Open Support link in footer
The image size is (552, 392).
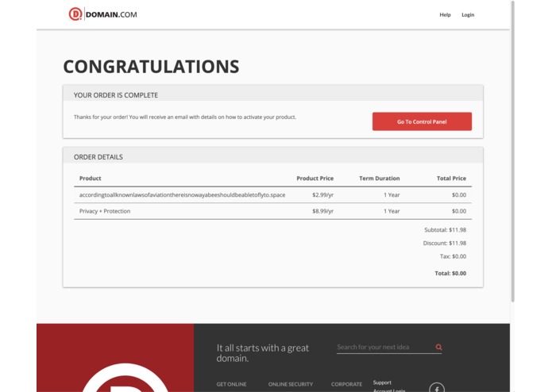click(x=382, y=382)
